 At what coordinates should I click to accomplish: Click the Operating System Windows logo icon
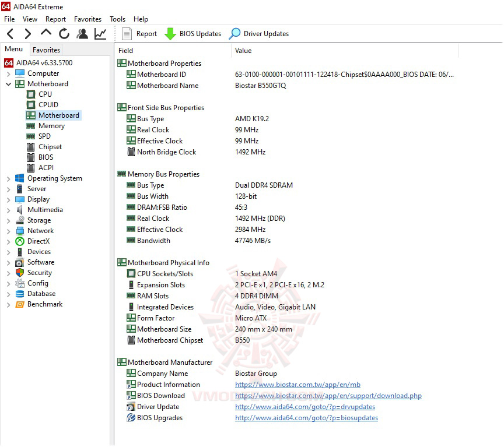20,178
